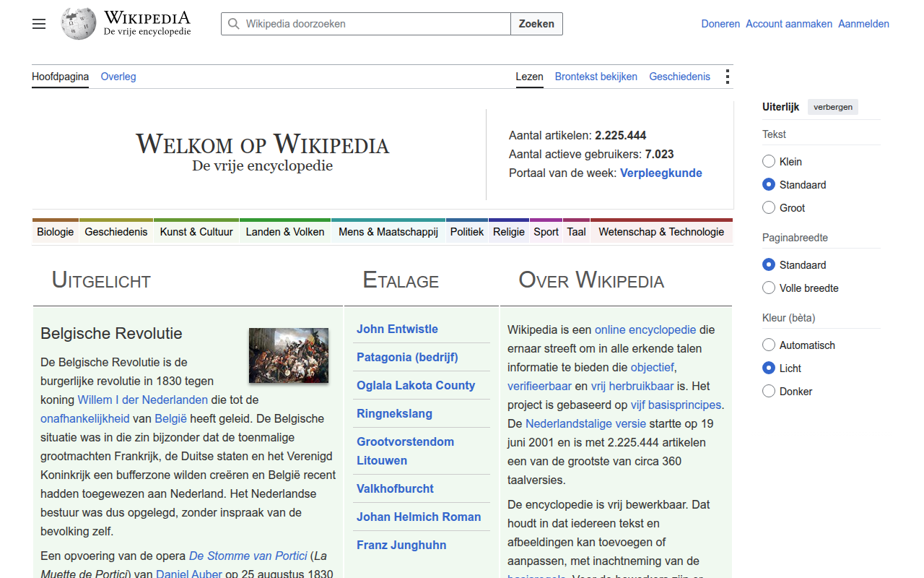Open the Mens & Maatschappij category
The image size is (924, 578).
pyautogui.click(x=388, y=232)
